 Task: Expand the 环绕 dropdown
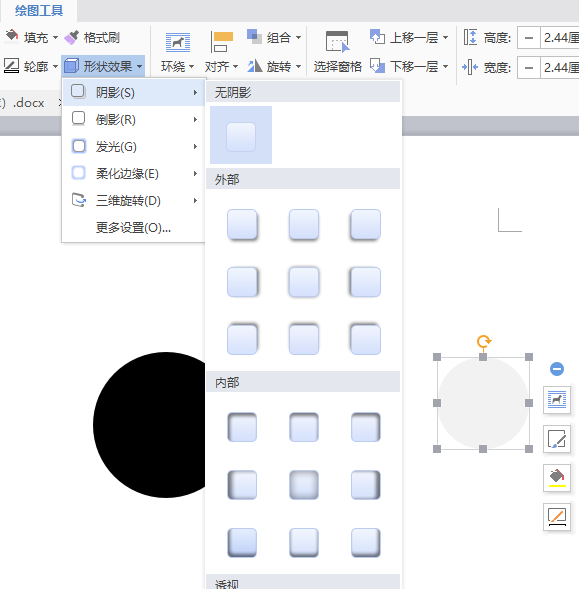click(x=191, y=66)
